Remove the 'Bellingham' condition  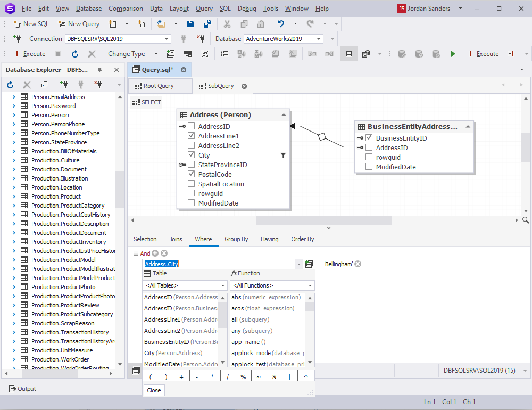(358, 264)
